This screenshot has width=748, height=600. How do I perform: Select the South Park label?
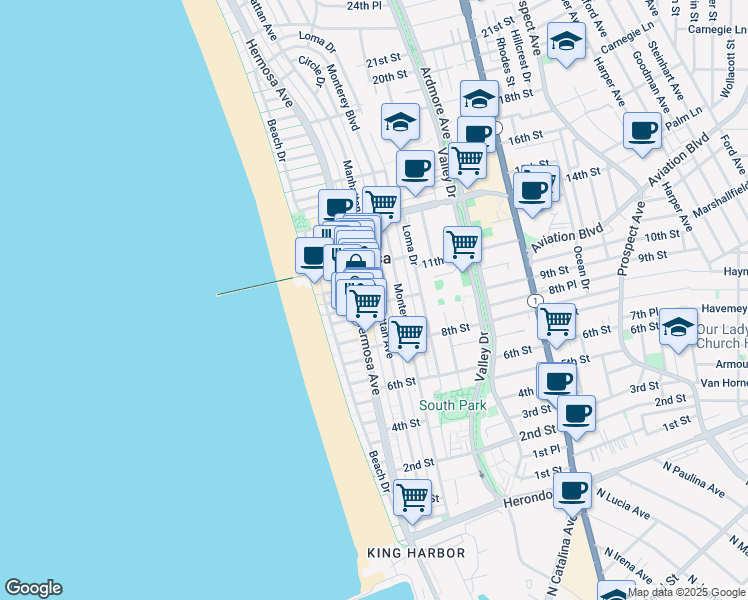453,405
